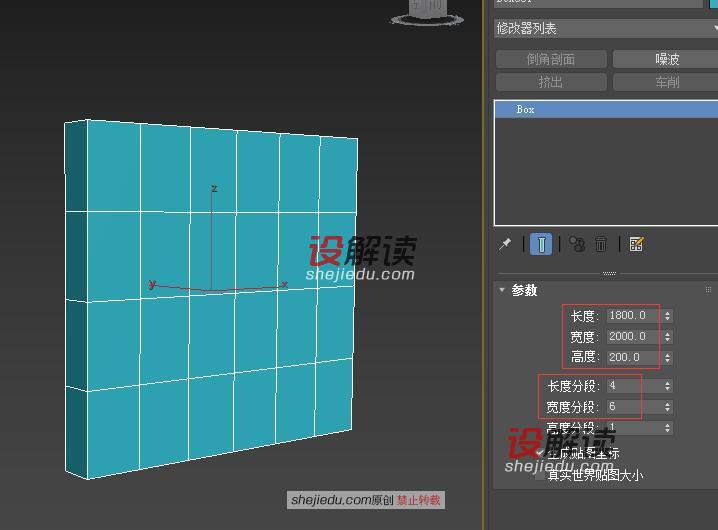Click the 倒角剖面 modifier button
Image resolution: width=718 pixels, height=530 pixels.
tap(551, 59)
